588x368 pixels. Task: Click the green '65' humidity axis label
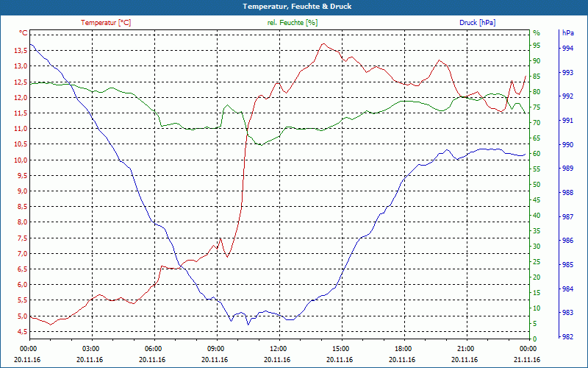click(537, 138)
